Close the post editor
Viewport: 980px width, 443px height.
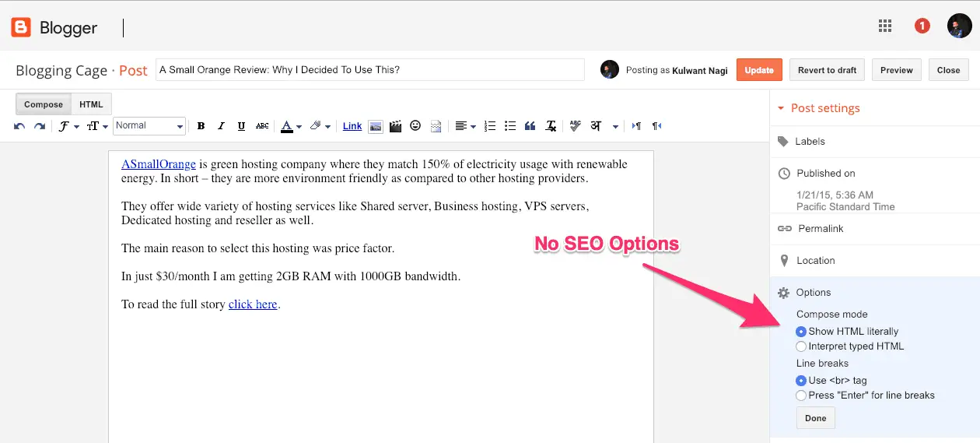pyautogui.click(x=948, y=70)
